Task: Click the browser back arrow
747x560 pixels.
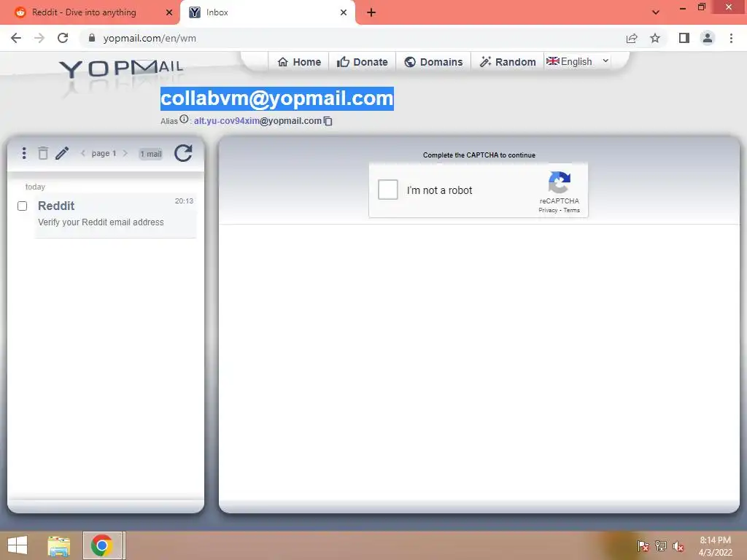Action: pos(16,38)
